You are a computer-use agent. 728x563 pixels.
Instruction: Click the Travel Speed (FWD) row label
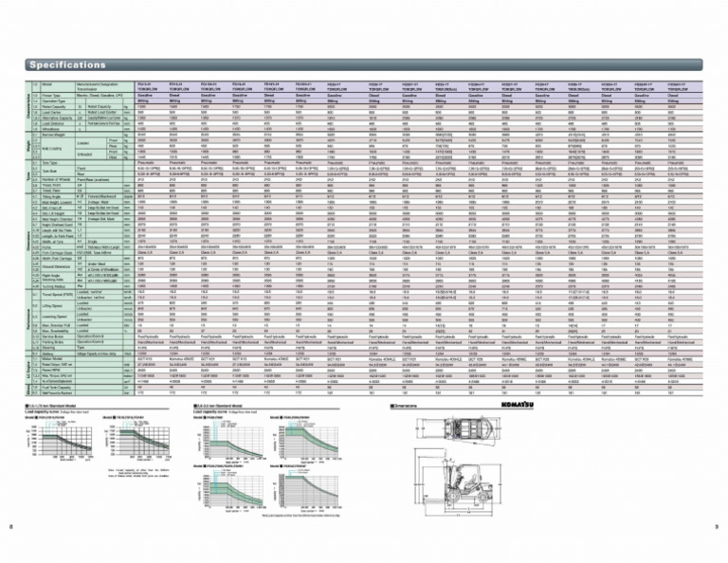(x=56, y=295)
